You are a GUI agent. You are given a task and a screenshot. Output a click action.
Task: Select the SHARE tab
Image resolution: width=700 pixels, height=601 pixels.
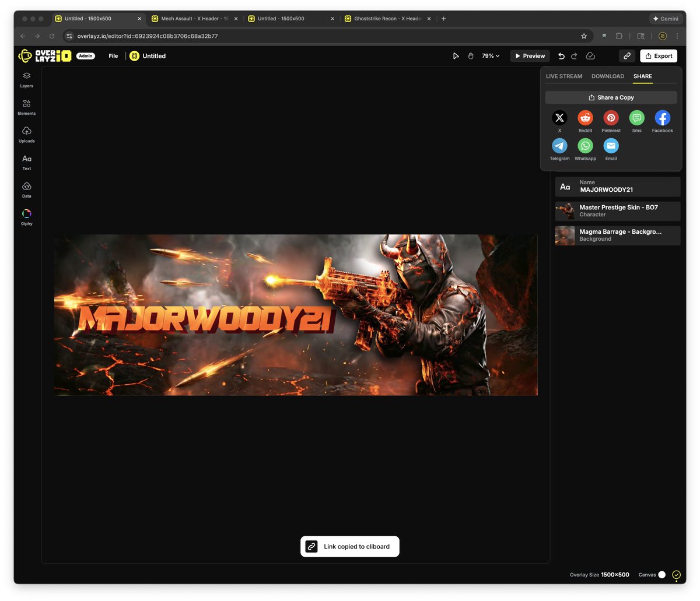click(x=643, y=76)
